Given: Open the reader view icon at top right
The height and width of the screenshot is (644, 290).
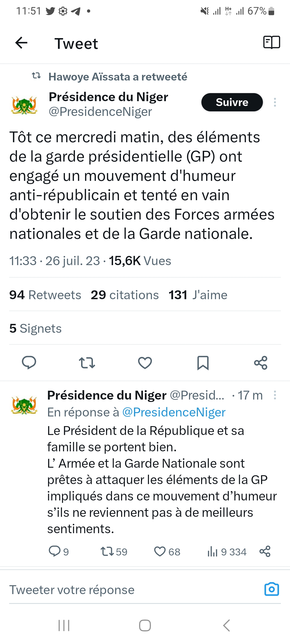Looking at the screenshot, I should tap(272, 42).
